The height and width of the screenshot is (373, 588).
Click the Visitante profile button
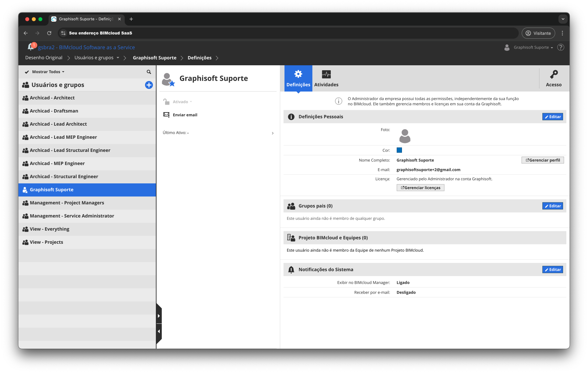click(538, 33)
